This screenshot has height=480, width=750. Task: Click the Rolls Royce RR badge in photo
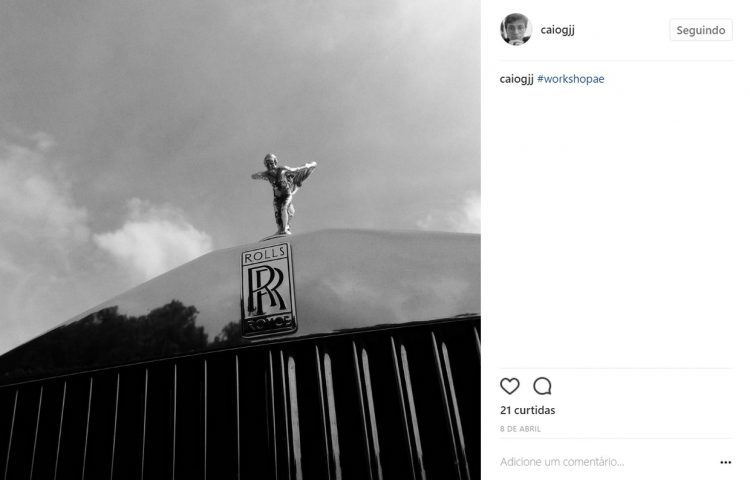point(268,290)
